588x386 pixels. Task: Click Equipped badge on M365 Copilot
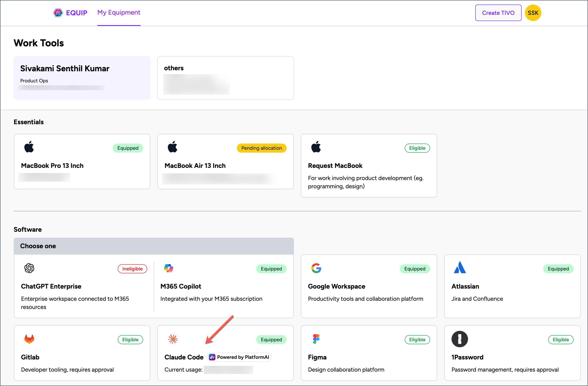[271, 269]
